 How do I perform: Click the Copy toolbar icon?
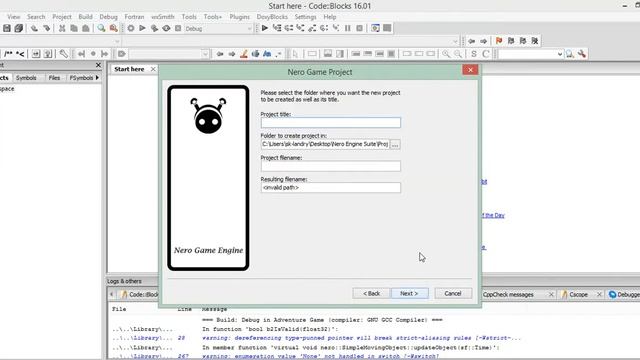click(74, 28)
